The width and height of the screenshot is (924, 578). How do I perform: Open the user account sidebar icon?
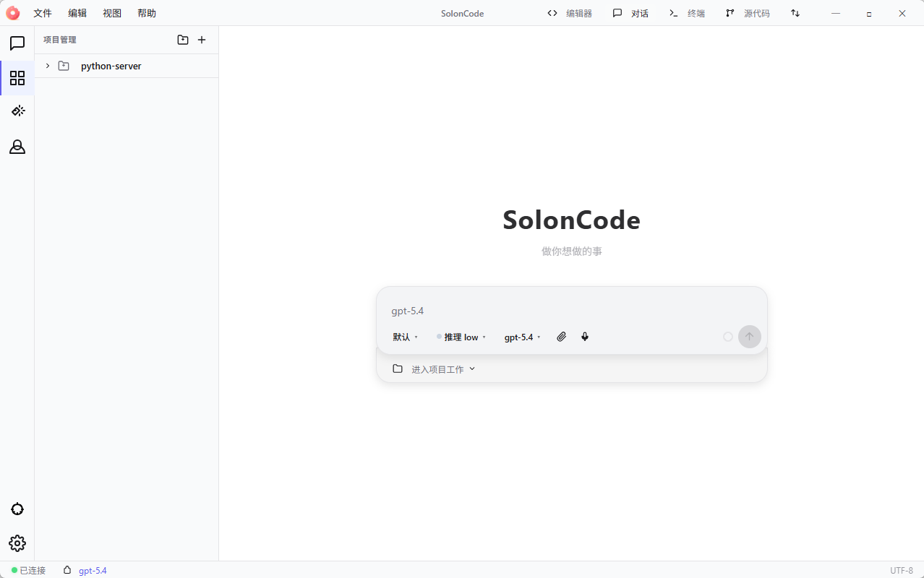(x=17, y=147)
